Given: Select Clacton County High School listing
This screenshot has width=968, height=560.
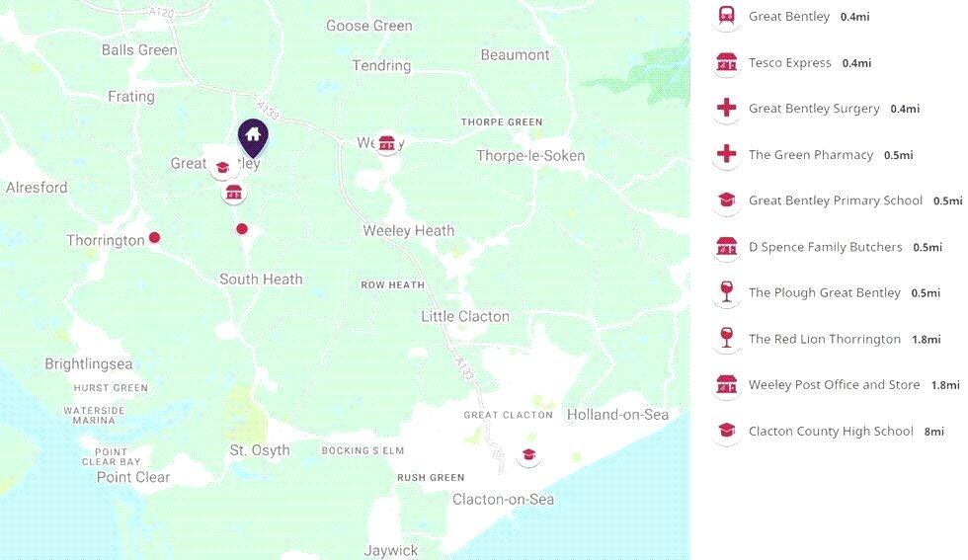Looking at the screenshot, I should pyautogui.click(x=831, y=431).
